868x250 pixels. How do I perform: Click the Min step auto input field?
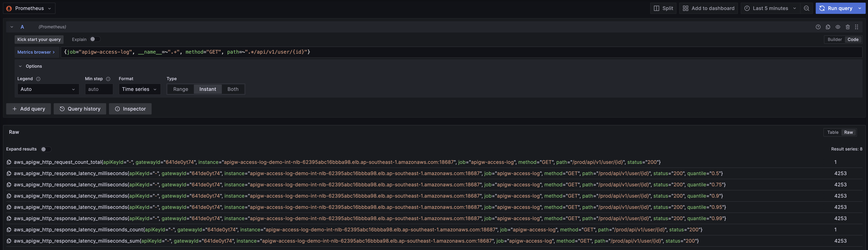(x=99, y=89)
